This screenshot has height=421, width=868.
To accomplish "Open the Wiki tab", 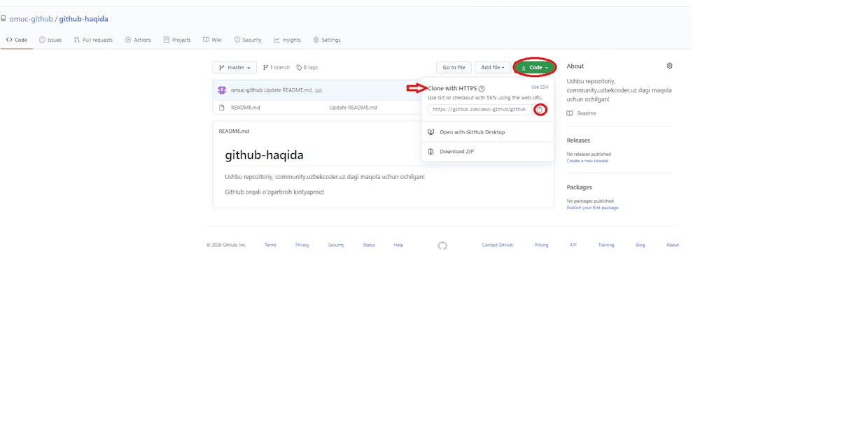I will click(212, 40).
